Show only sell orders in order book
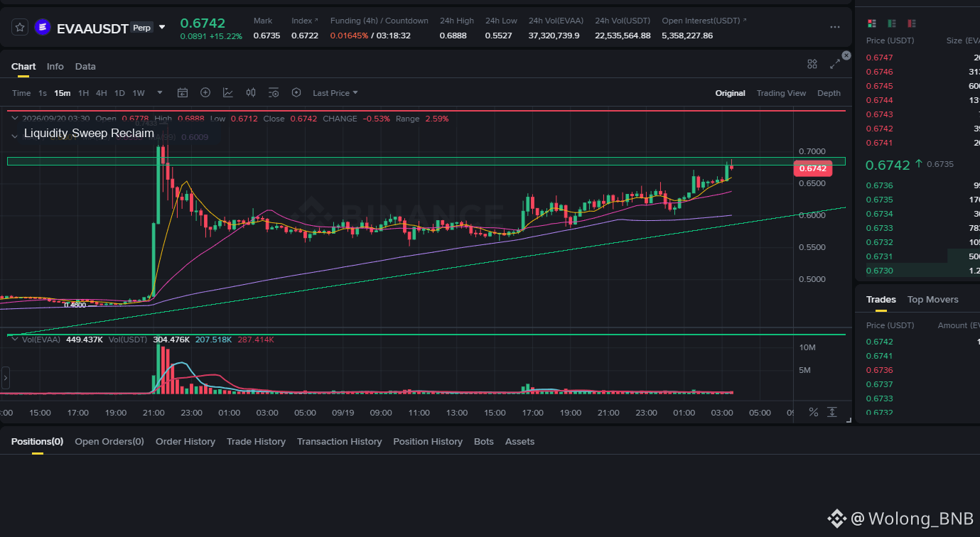Viewport: 980px width, 537px height. pos(912,23)
